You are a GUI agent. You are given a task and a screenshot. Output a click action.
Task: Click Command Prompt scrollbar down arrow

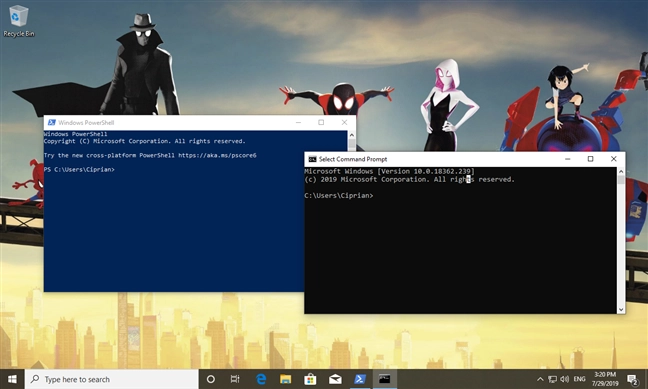pyautogui.click(x=621, y=309)
